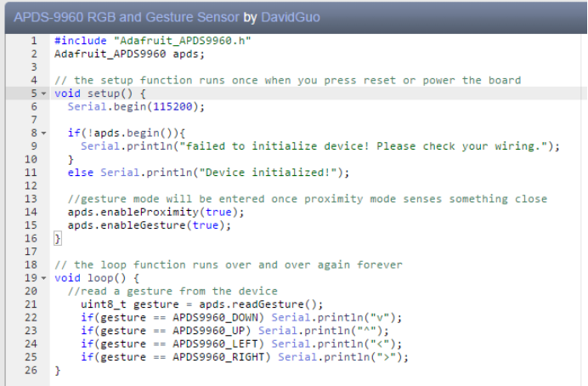Click the comment about gesture mode proximity
The width and height of the screenshot is (588, 386).
point(308,199)
